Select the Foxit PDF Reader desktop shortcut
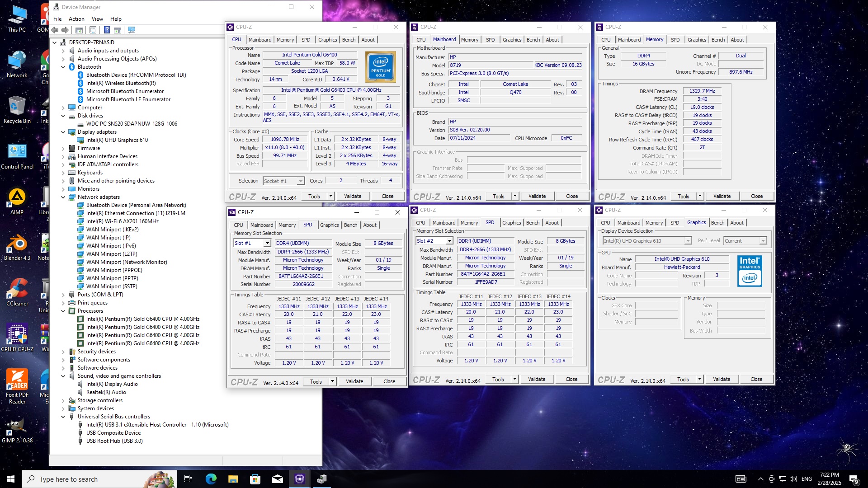Viewport: 868px width, 488px height. coord(17,386)
